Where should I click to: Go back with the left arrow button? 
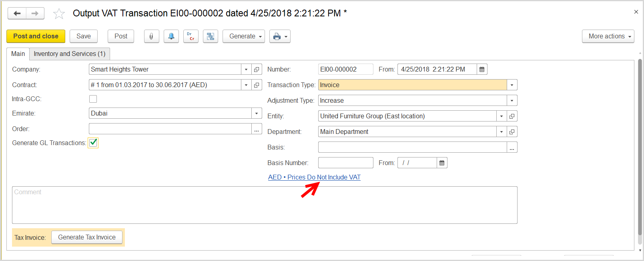click(17, 13)
